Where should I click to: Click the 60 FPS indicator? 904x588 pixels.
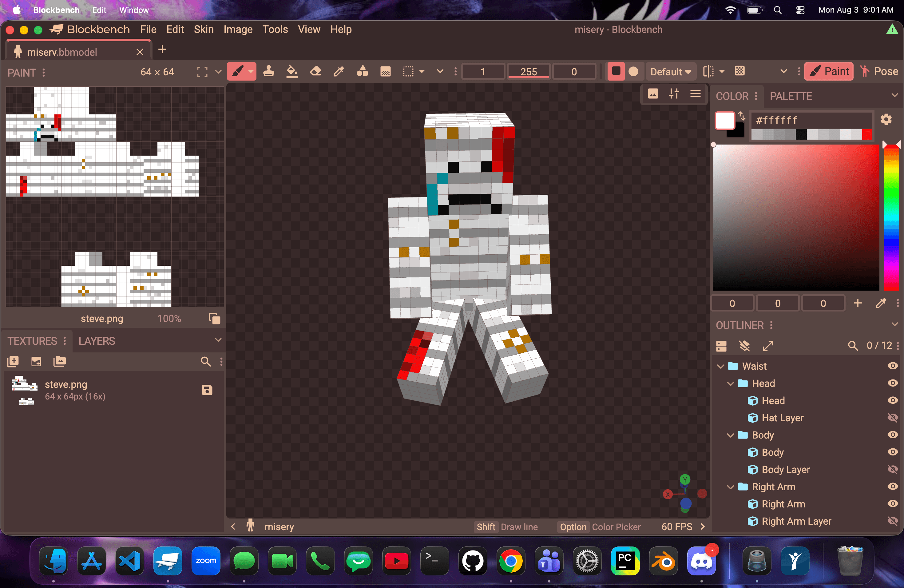tap(677, 526)
